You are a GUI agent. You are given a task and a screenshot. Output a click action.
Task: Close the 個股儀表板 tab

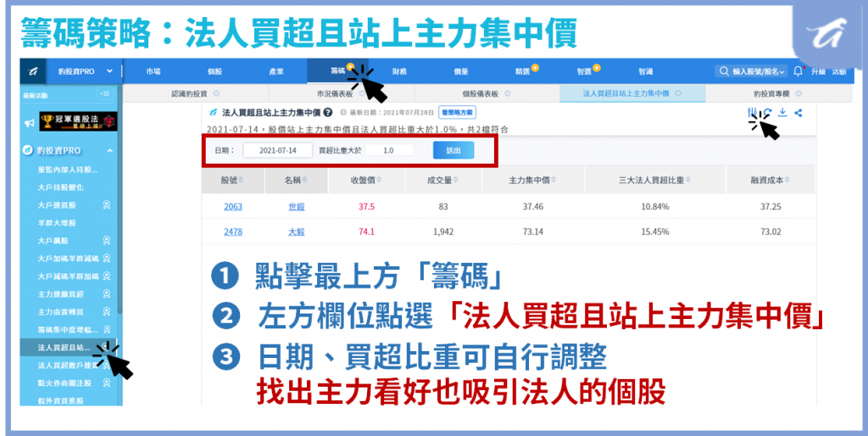point(508,93)
